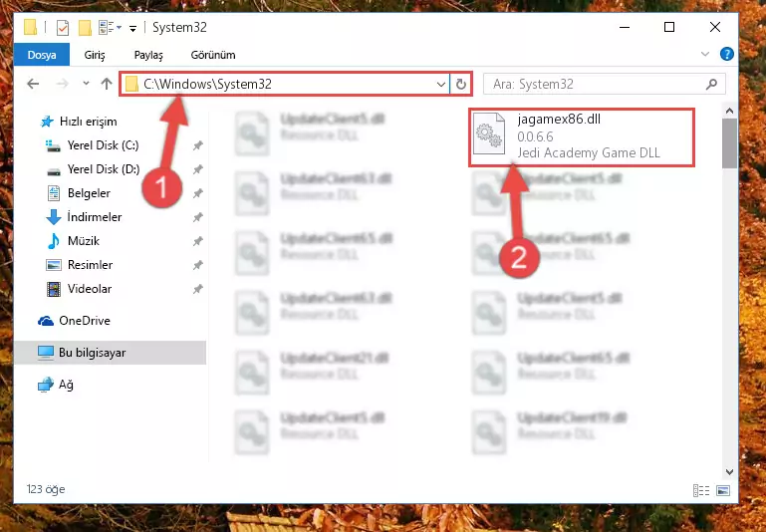Open Belgeler folder in sidebar

[x=89, y=193]
